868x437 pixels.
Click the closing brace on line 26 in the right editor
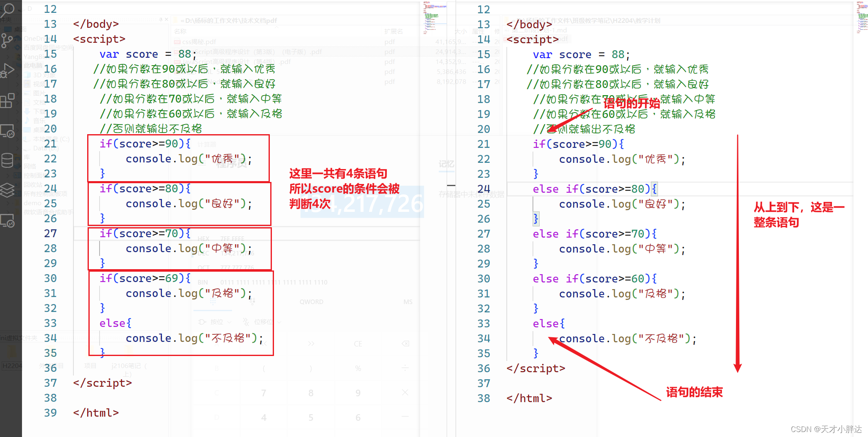tap(536, 219)
